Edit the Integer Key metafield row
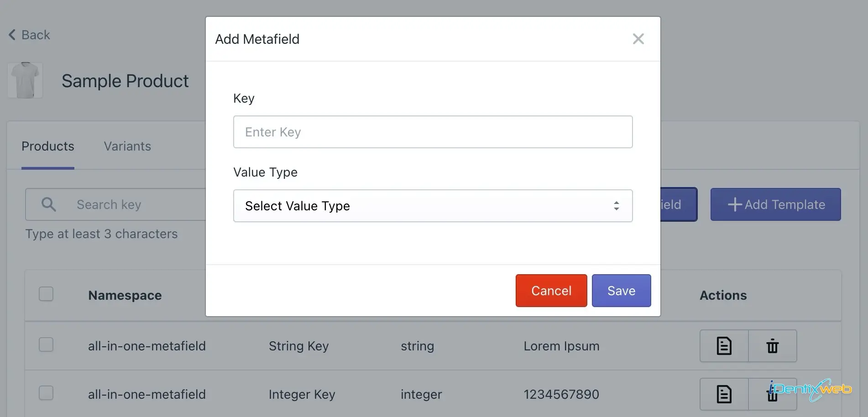This screenshot has width=868, height=417. pos(724,394)
